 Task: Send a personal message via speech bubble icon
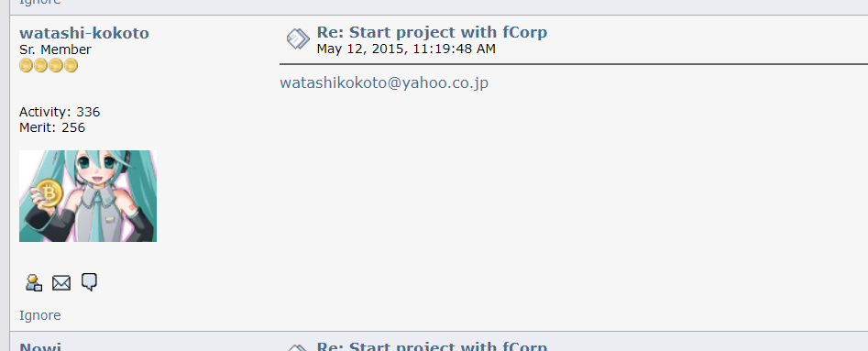coord(89,281)
